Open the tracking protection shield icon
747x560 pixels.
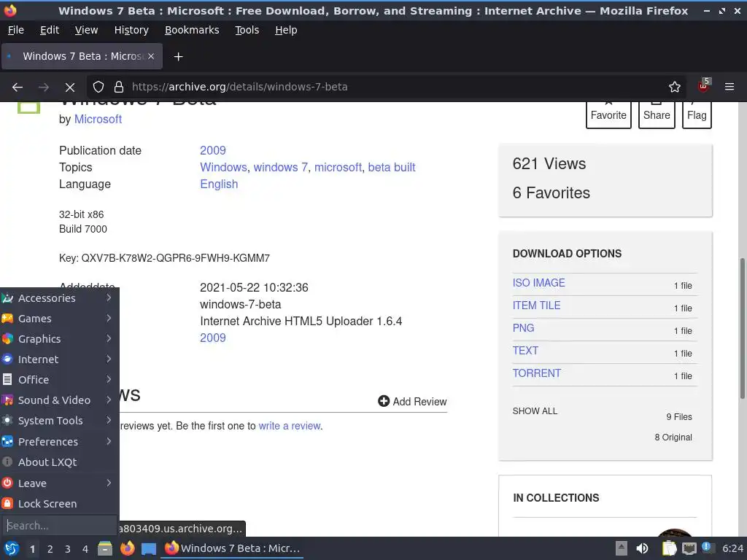click(98, 87)
